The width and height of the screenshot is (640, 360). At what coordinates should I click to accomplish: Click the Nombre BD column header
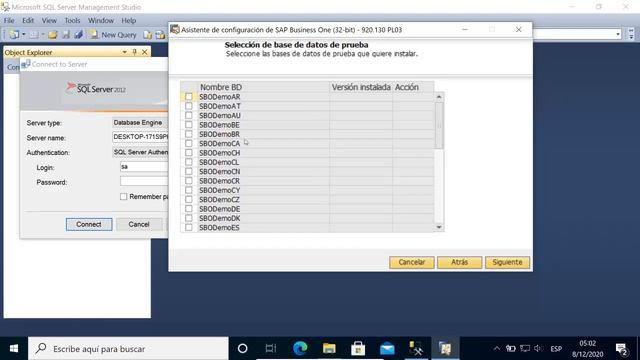click(x=264, y=87)
